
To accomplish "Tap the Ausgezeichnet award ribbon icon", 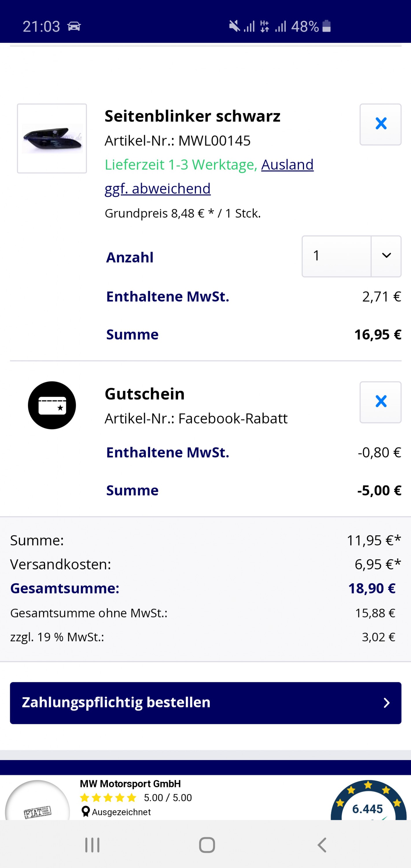I will click(x=86, y=812).
